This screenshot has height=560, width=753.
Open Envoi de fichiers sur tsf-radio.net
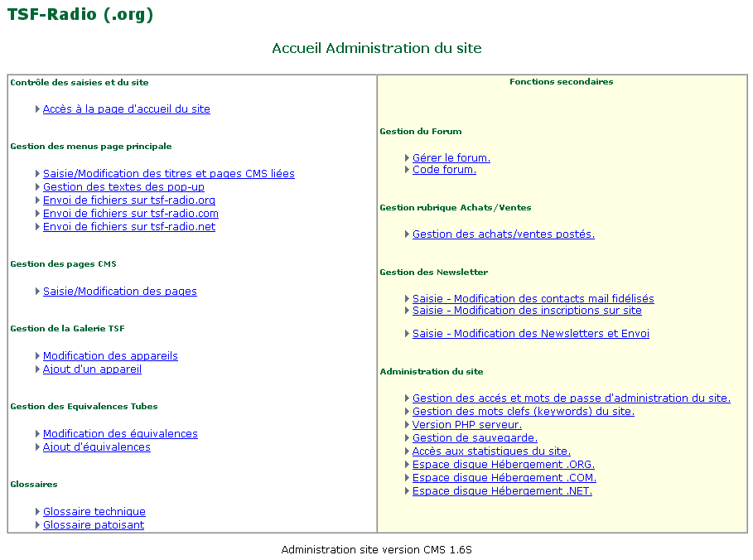click(x=128, y=226)
